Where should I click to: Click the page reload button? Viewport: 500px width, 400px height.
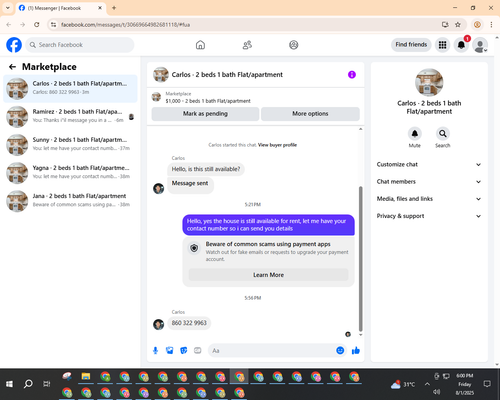click(37, 25)
